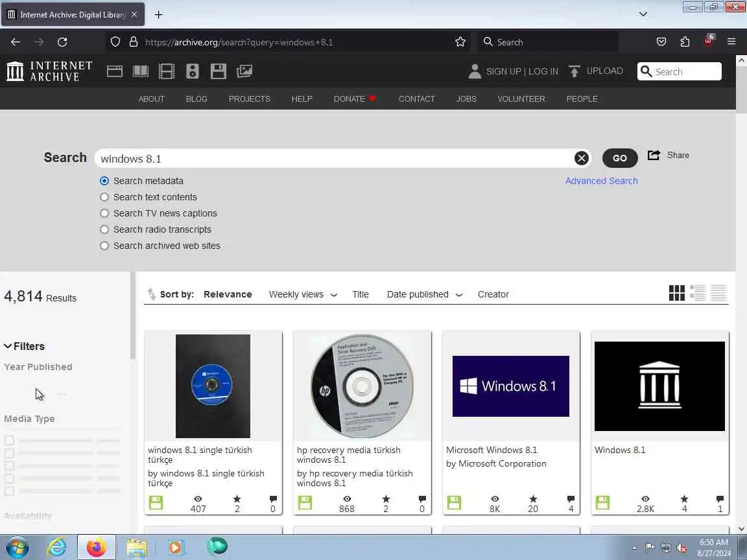This screenshot has height=560, width=747.
Task: Open hp recovery media türkish disc thumbnail
Action: pos(362,386)
